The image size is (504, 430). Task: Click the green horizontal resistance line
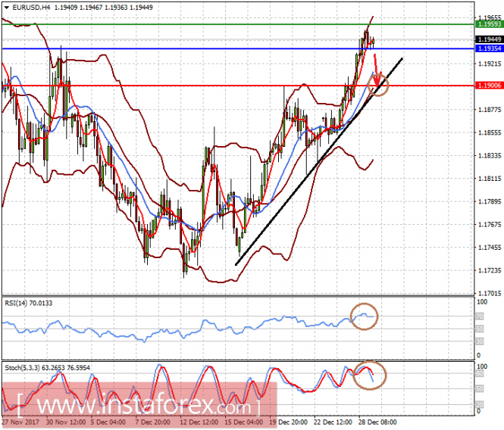(x=227, y=24)
